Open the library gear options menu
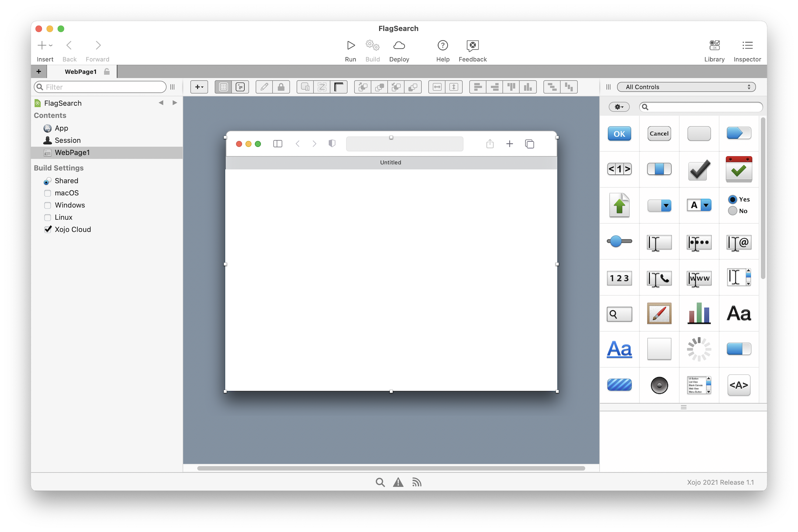This screenshot has width=798, height=532. 619,107
